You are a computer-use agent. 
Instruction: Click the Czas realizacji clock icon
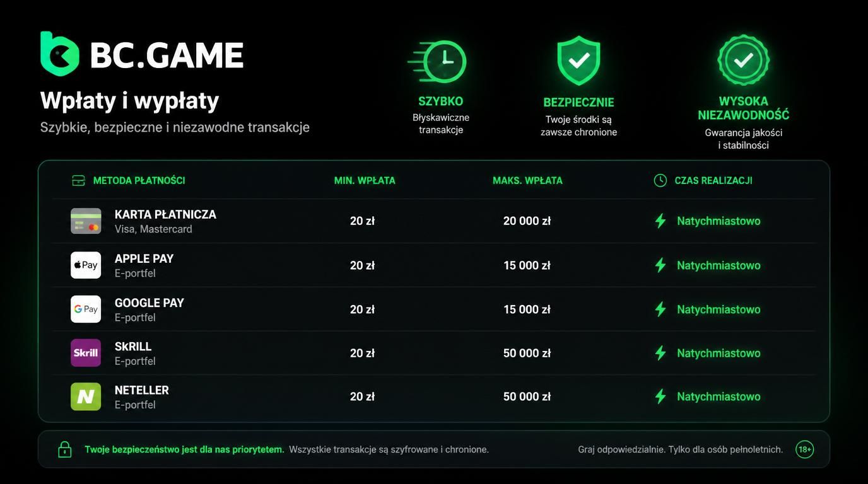pyautogui.click(x=660, y=181)
